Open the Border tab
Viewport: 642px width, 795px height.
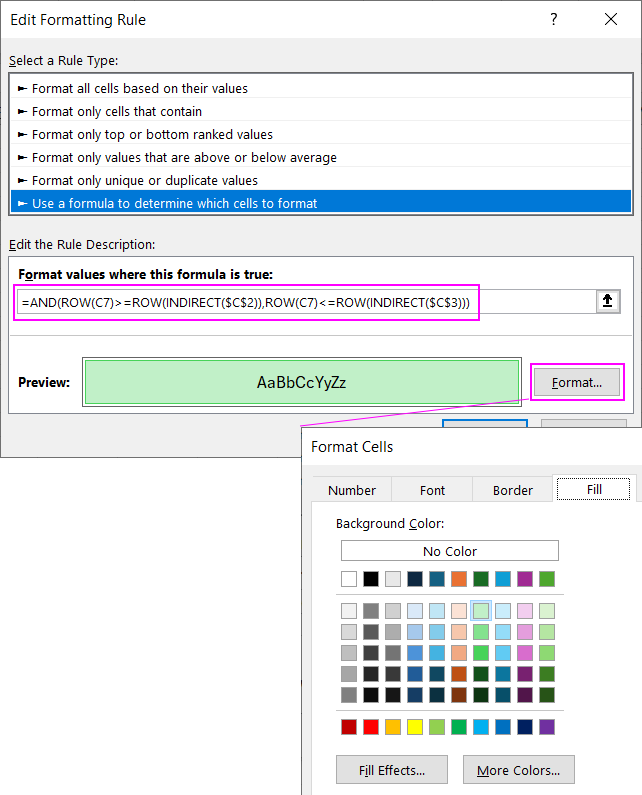tap(513, 490)
